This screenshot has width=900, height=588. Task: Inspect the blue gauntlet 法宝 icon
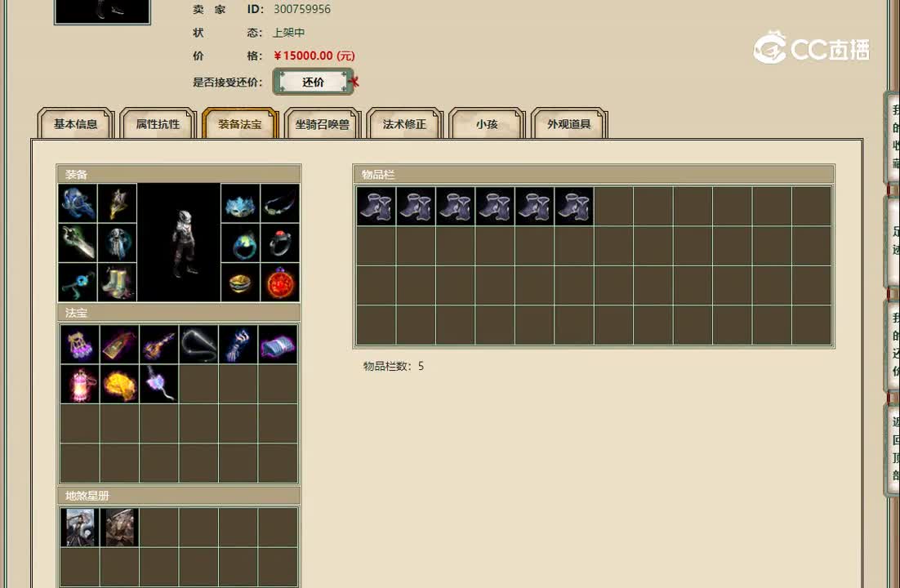coord(238,345)
